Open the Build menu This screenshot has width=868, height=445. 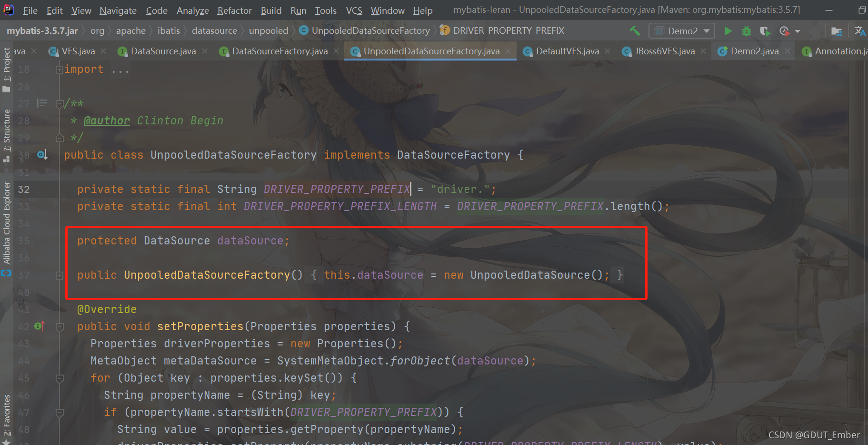tap(271, 10)
